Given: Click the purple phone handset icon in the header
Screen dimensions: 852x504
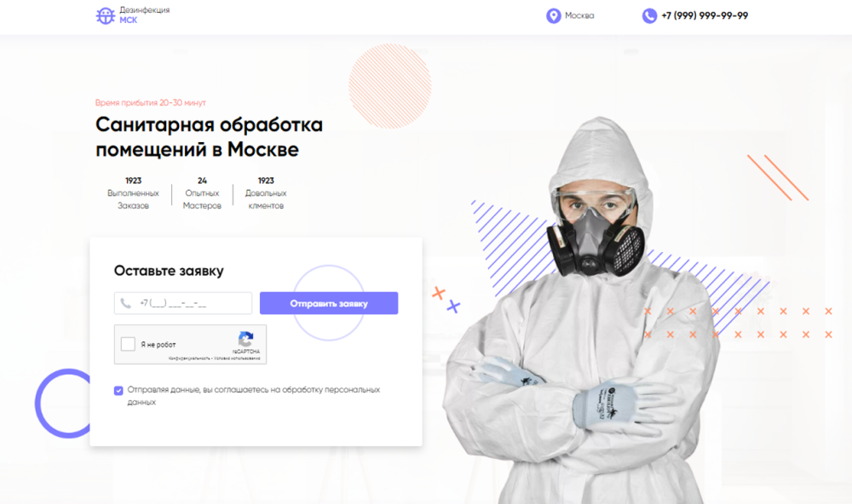Looking at the screenshot, I should pos(649,15).
